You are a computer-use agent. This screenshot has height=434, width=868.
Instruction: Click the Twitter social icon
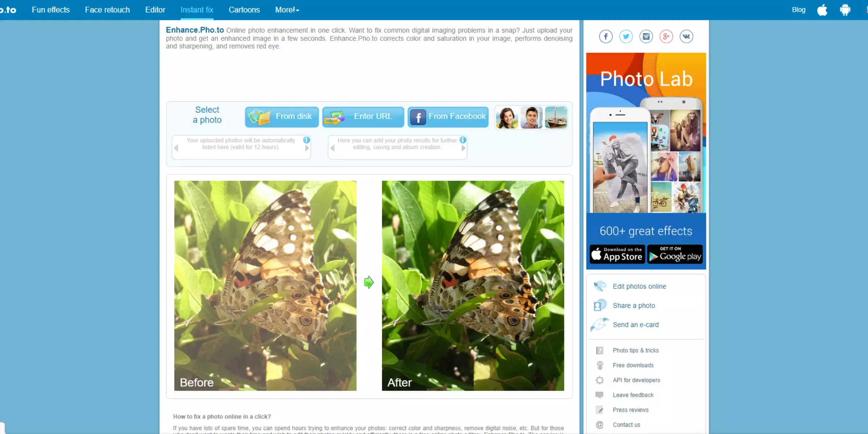[626, 37]
